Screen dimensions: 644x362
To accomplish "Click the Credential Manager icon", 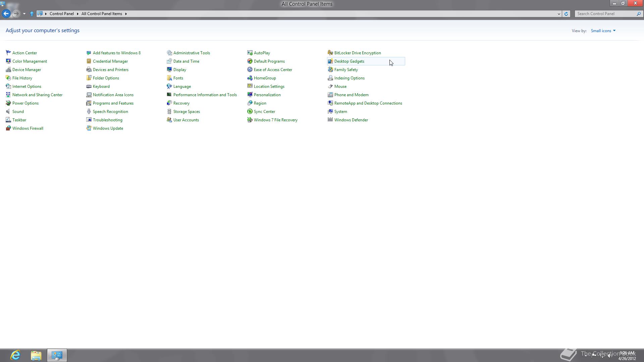I will (89, 61).
